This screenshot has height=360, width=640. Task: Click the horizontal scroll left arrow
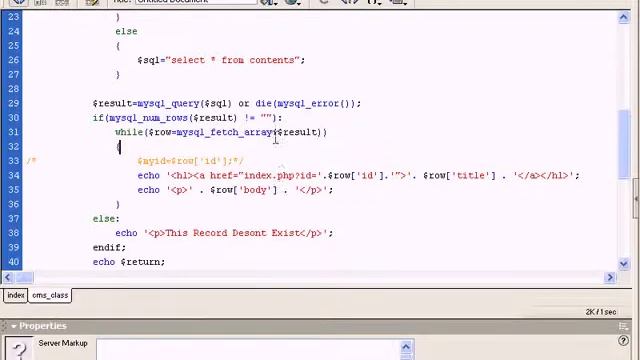coord(7,278)
